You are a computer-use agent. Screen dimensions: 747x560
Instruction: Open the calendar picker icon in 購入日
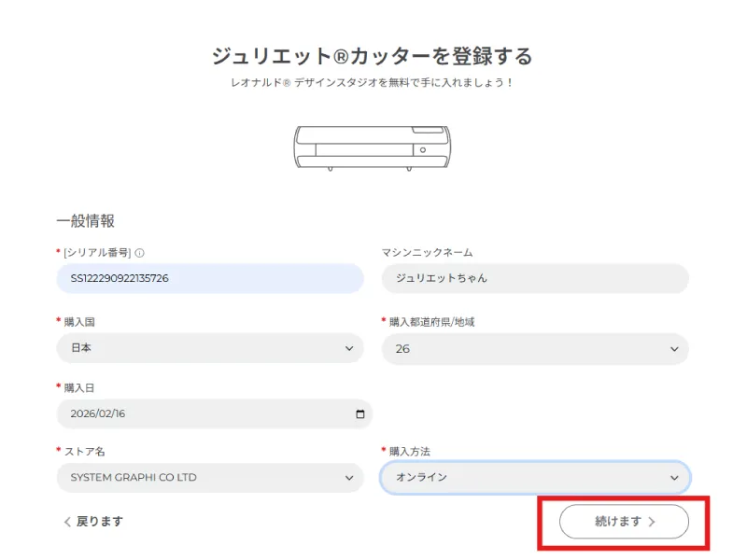click(360, 414)
